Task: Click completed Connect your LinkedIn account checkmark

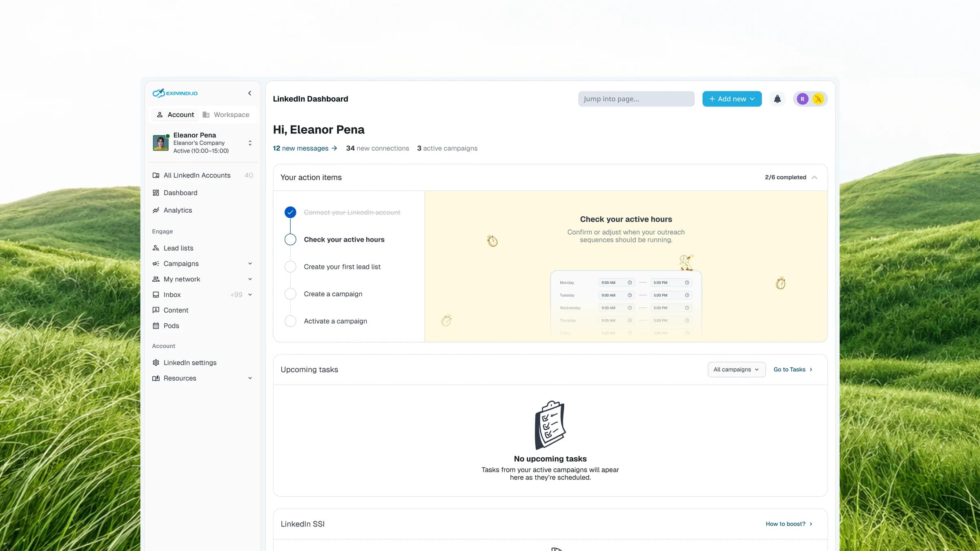Action: click(290, 212)
